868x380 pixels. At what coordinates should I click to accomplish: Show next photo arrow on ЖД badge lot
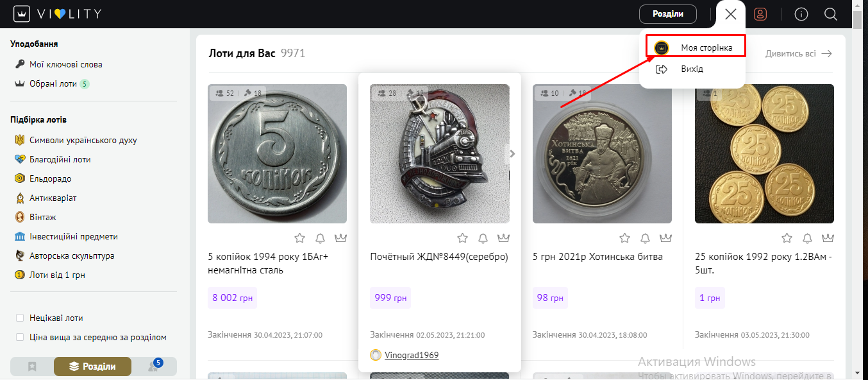tap(512, 153)
